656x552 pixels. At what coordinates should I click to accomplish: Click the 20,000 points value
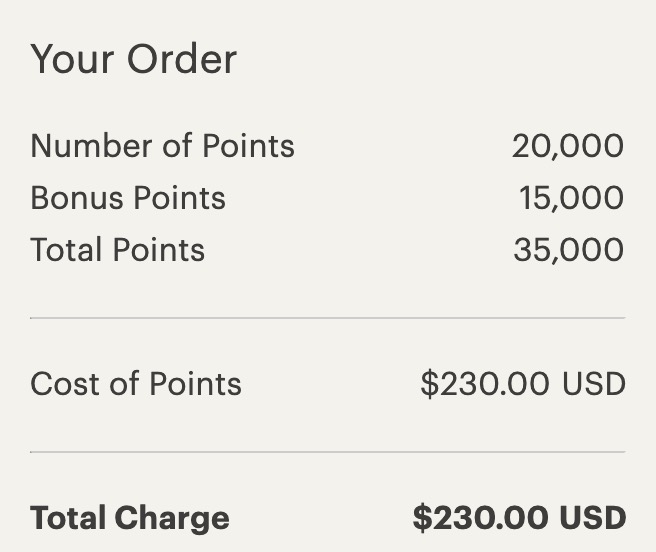point(567,146)
